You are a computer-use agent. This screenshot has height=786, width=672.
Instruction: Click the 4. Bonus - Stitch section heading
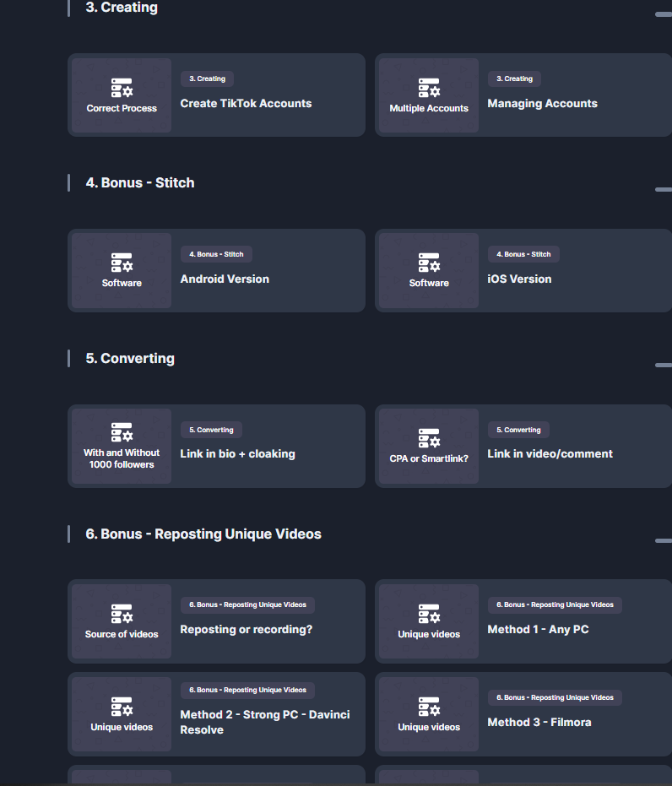click(140, 182)
